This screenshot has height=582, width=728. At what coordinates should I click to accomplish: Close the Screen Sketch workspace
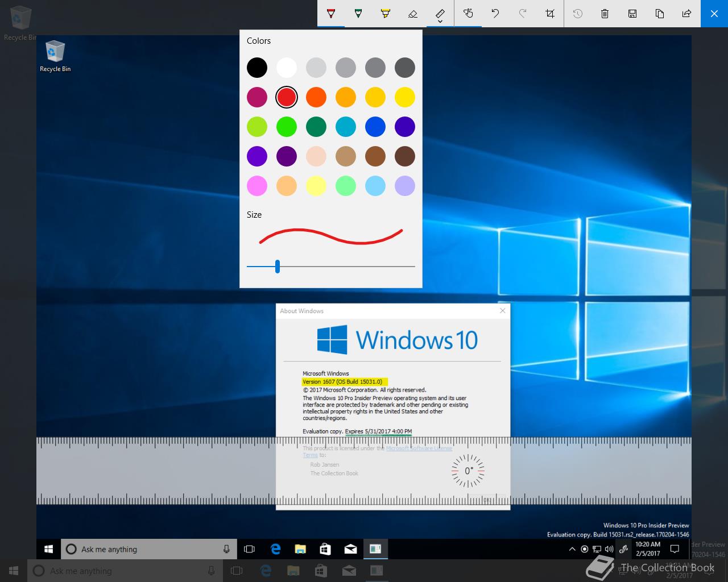pos(714,14)
